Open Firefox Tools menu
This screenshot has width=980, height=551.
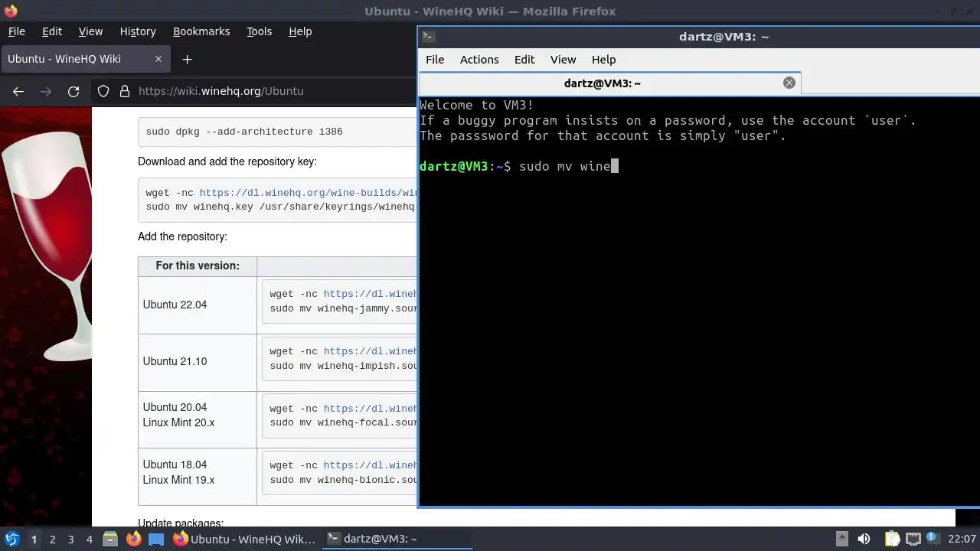point(259,31)
